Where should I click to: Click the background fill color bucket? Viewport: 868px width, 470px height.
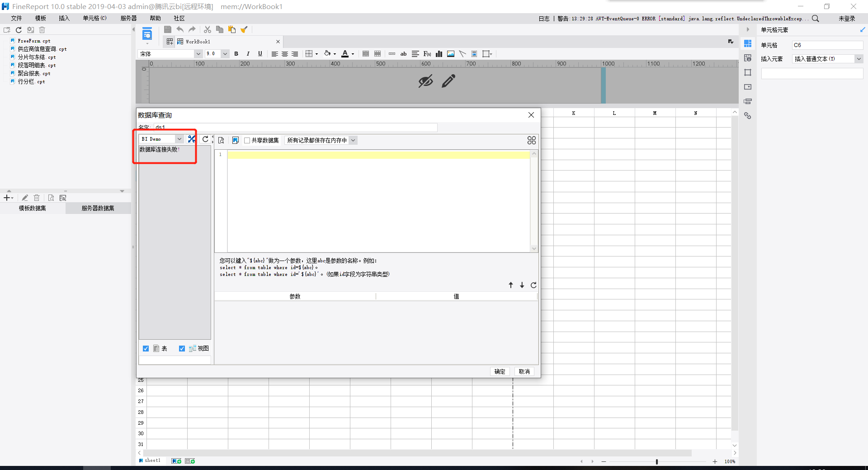[x=327, y=53]
